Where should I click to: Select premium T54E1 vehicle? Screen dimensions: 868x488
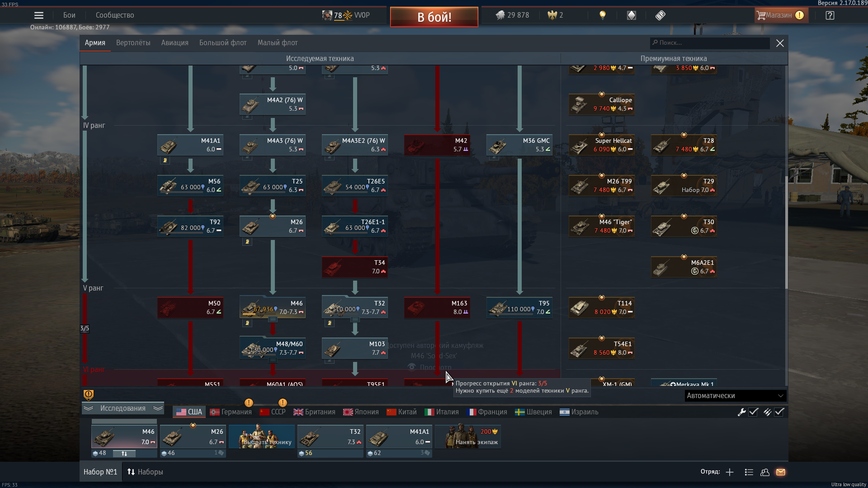(602, 348)
